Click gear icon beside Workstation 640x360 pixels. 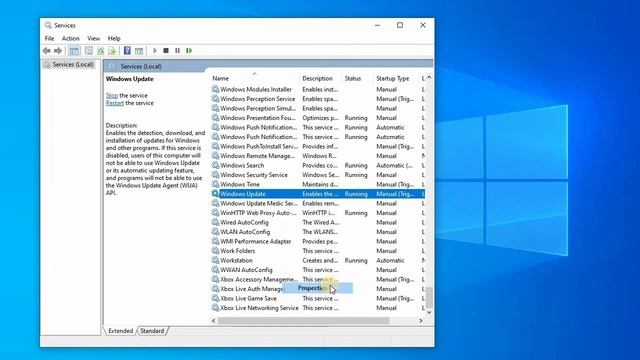(x=215, y=260)
